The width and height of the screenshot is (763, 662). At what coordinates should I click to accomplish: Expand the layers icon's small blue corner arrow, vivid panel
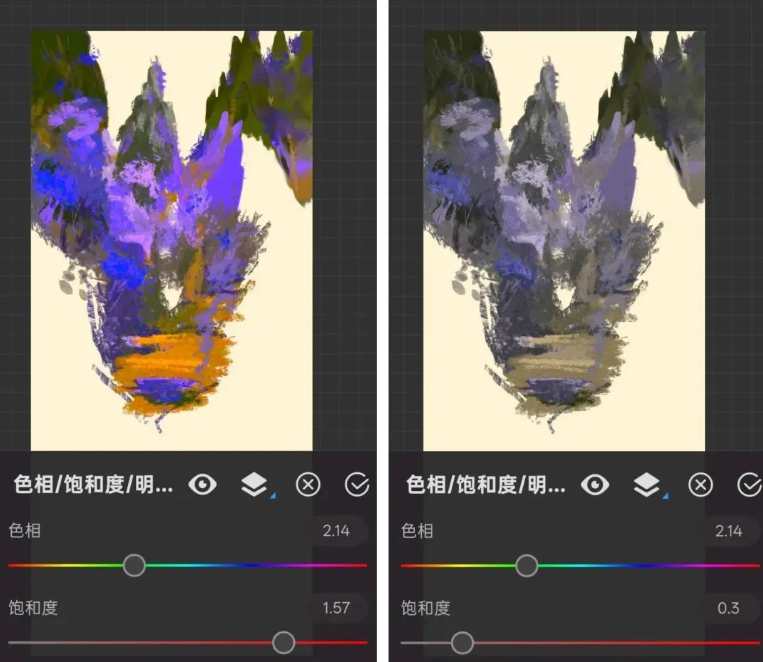(x=271, y=496)
